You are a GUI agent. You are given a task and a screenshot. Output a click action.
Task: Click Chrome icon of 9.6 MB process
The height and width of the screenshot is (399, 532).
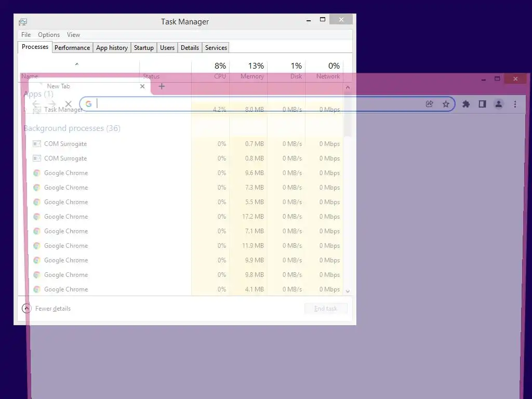tap(37, 173)
